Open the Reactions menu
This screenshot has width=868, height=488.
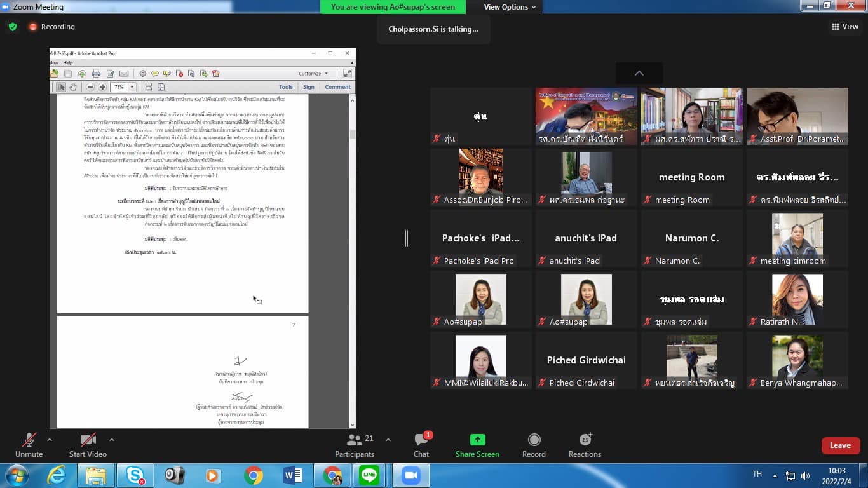click(x=585, y=445)
